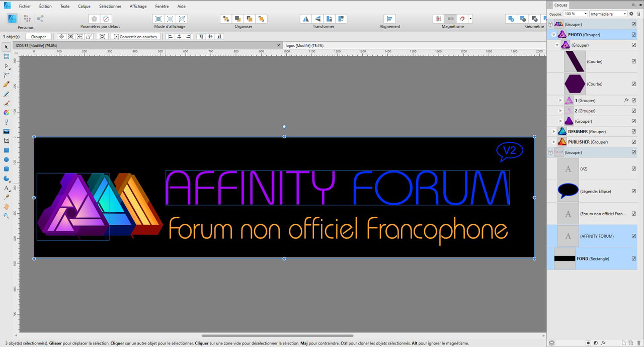Open the Calque menu
644x347 pixels.
(x=84, y=6)
